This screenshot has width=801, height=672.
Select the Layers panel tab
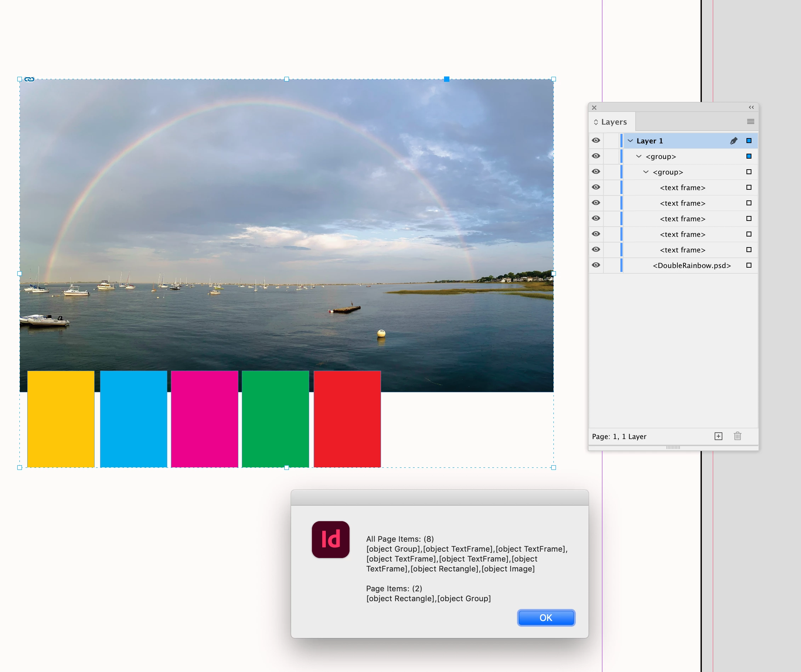tap(613, 122)
